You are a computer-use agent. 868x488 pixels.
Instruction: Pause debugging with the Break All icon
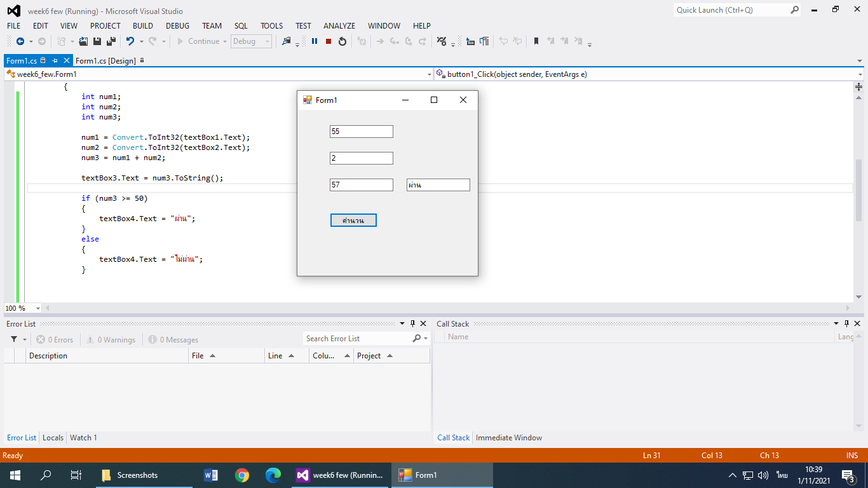point(315,41)
